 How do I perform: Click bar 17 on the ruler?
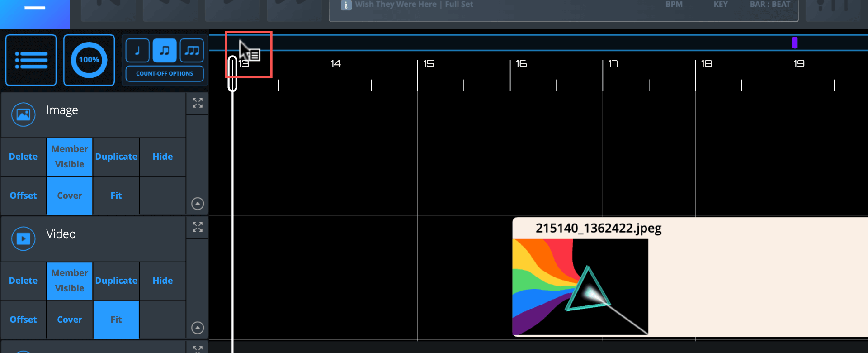point(613,64)
